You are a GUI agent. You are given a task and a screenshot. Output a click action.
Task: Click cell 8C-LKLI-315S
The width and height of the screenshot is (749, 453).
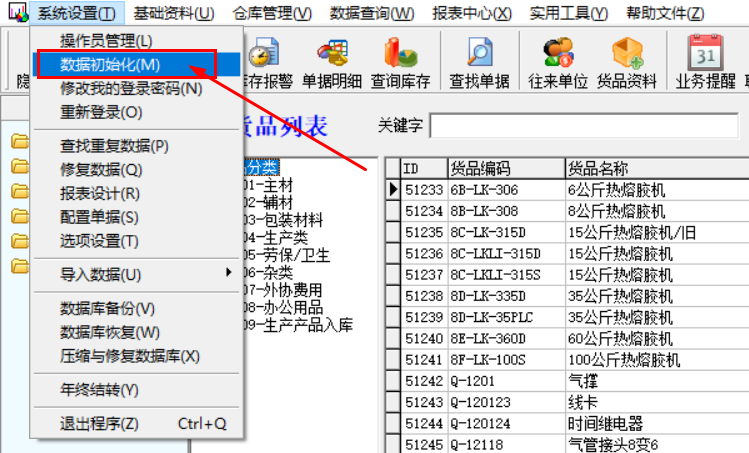pyautogui.click(x=506, y=275)
